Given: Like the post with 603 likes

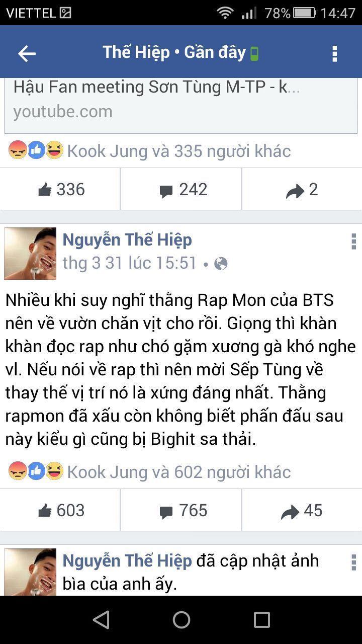Looking at the screenshot, I should (x=60, y=511).
